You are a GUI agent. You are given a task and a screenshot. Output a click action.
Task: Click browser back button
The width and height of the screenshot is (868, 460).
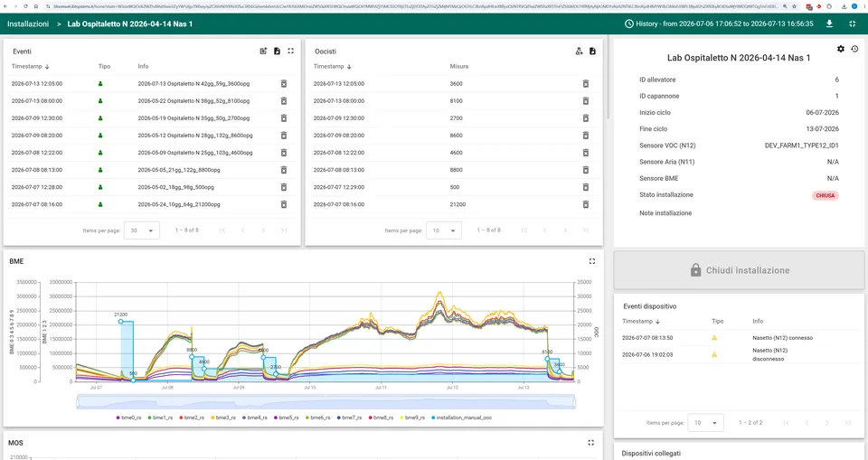pos(6,6)
